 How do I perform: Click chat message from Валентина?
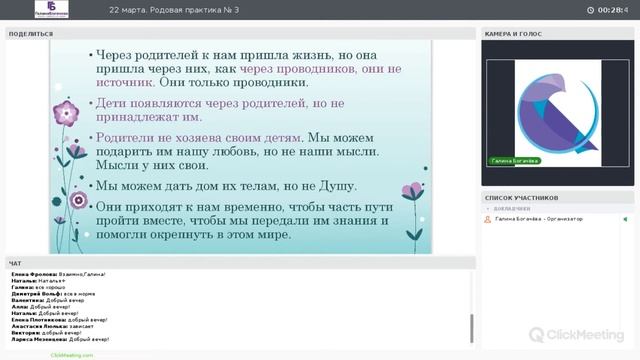[48, 300]
